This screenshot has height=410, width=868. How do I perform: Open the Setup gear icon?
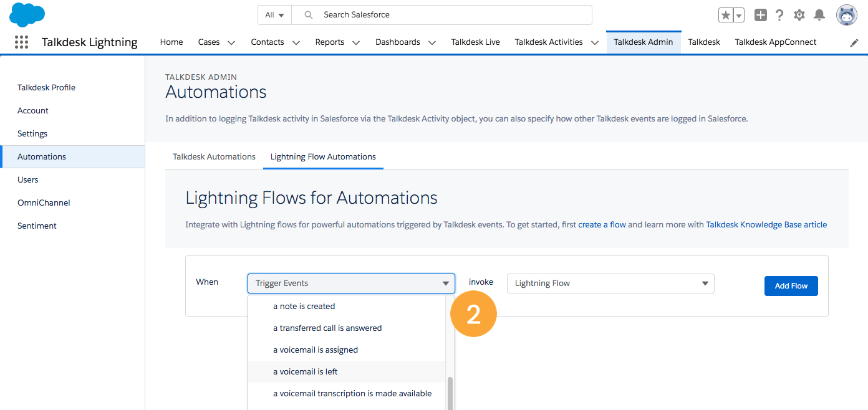click(799, 15)
